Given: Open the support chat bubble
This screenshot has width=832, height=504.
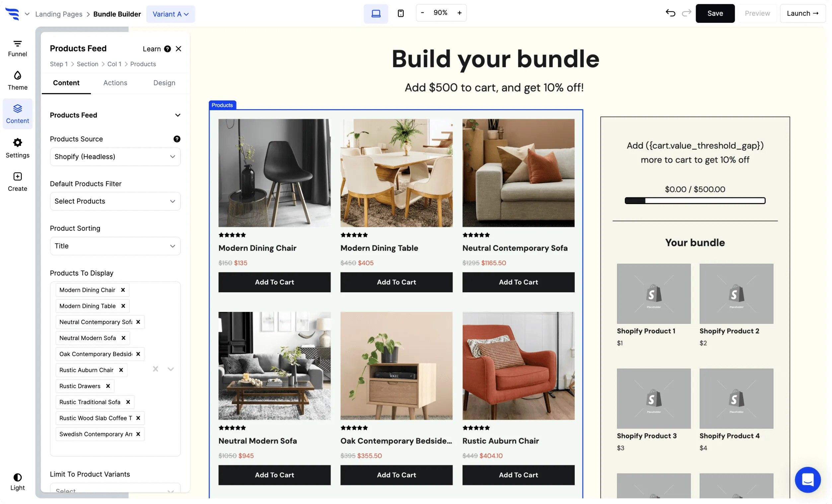Looking at the screenshot, I should pos(808,480).
